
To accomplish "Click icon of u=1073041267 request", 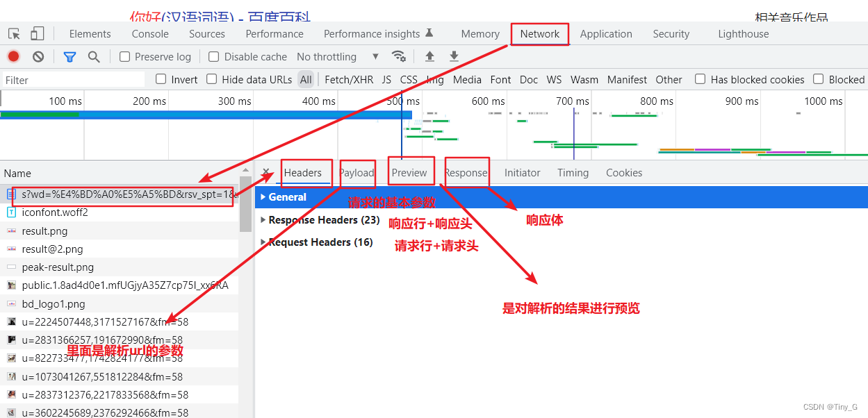I will 11,376.
